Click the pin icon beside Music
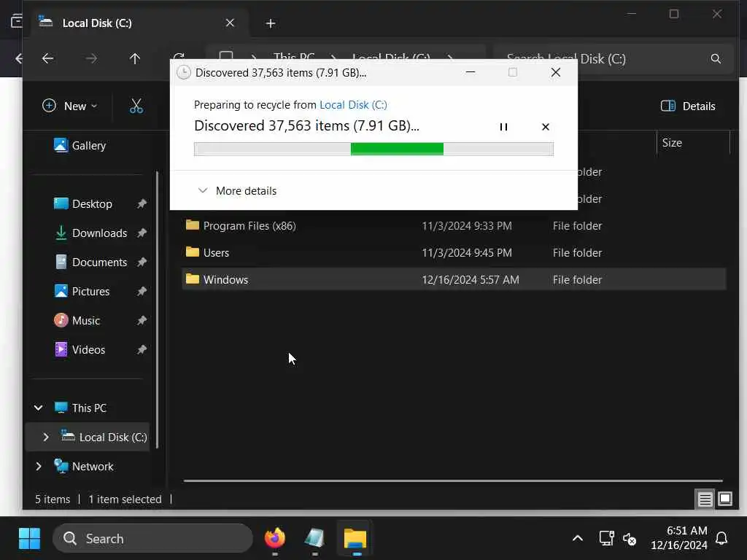747x560 pixels. click(x=142, y=320)
